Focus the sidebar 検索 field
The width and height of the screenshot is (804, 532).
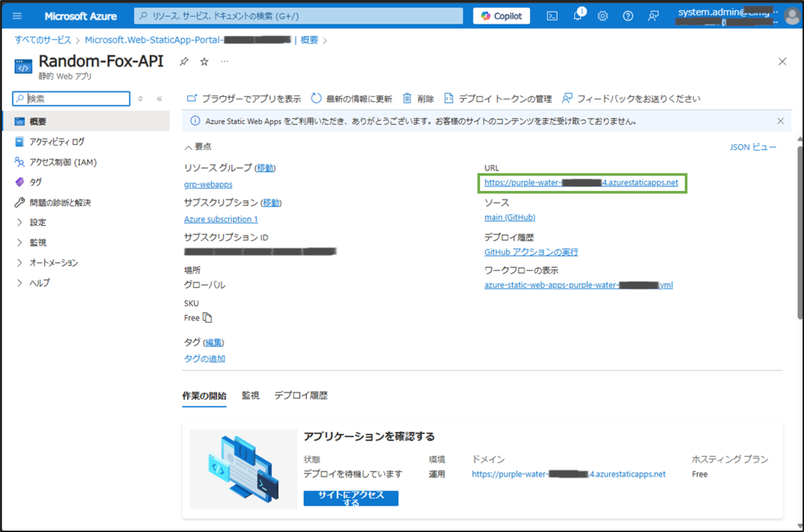(x=72, y=98)
